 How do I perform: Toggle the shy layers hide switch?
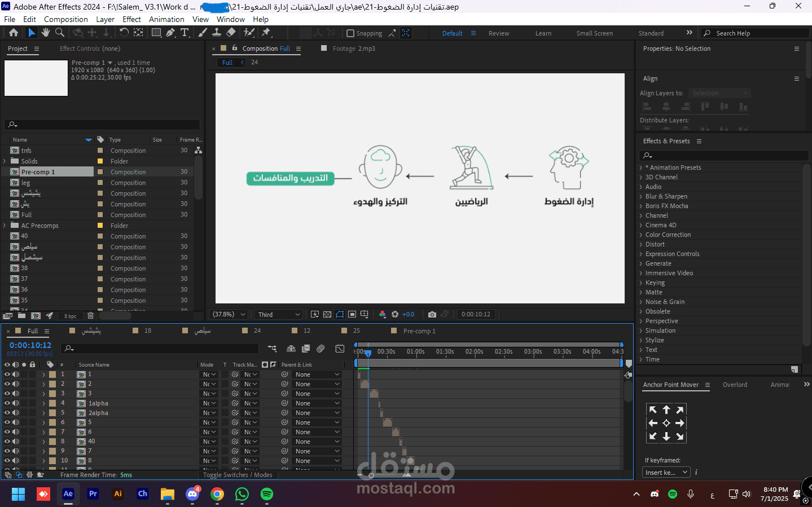(291, 349)
